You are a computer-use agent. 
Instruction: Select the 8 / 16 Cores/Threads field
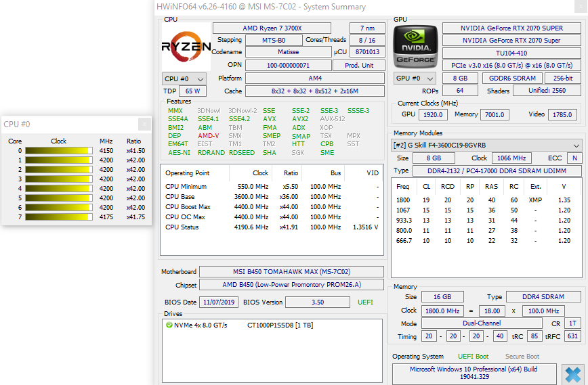click(367, 40)
